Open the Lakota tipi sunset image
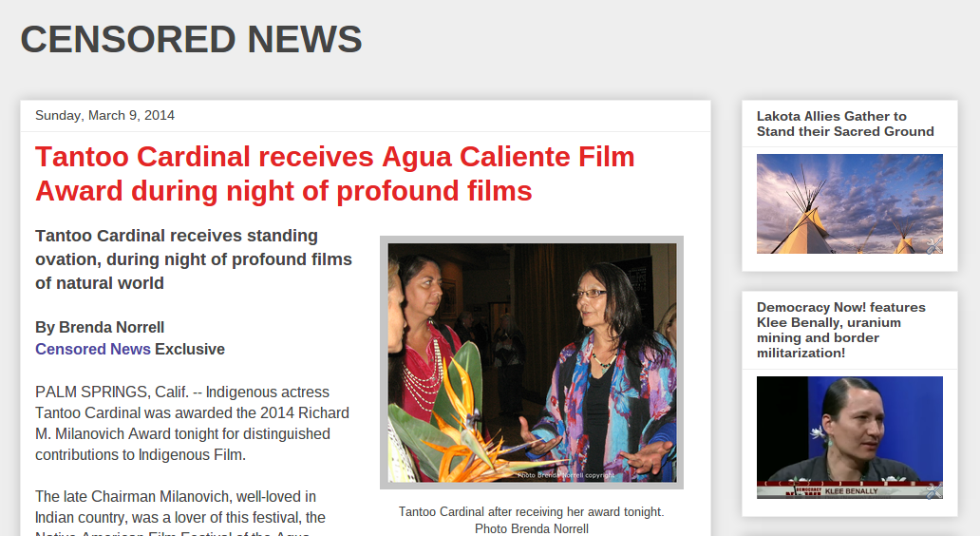980x536 pixels. pyautogui.click(x=849, y=204)
